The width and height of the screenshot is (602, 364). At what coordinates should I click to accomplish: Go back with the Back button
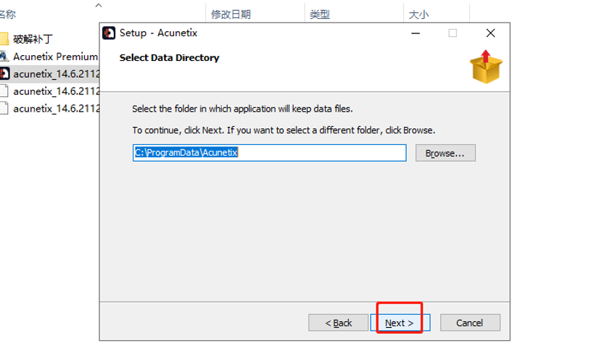click(338, 323)
